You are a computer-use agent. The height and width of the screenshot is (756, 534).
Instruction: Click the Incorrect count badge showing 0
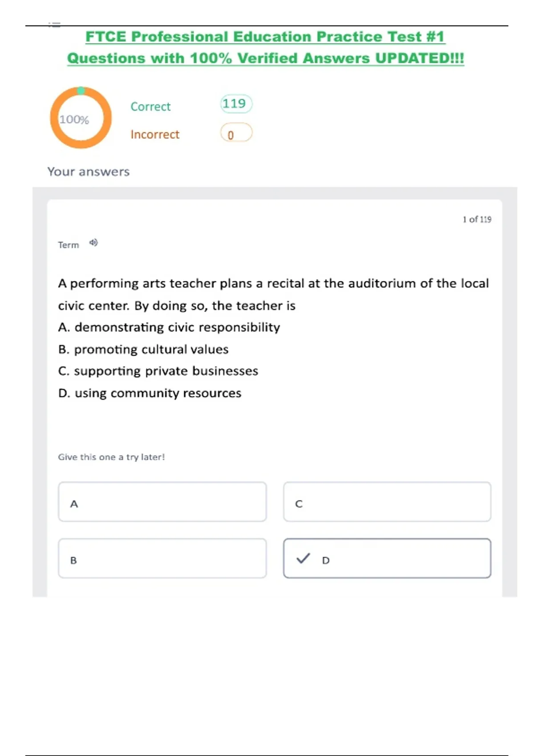[236, 133]
